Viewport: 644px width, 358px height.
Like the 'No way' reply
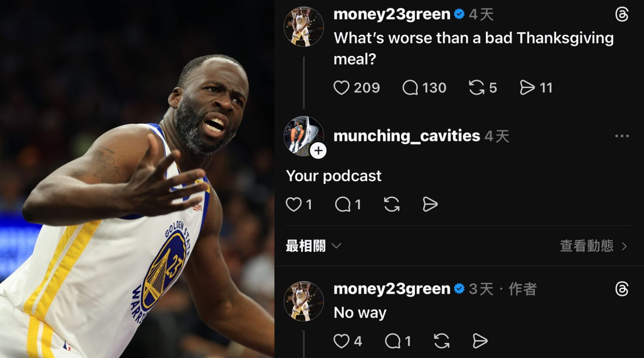(x=341, y=341)
